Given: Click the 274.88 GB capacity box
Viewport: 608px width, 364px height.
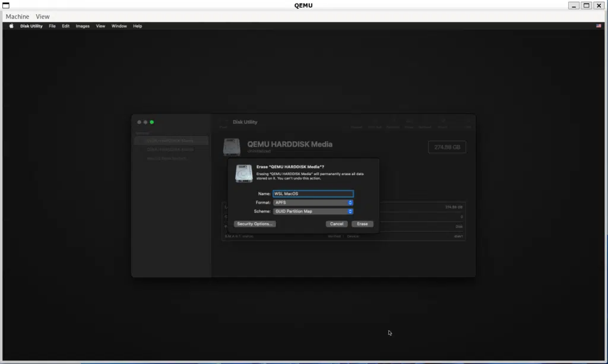Looking at the screenshot, I should point(447,147).
